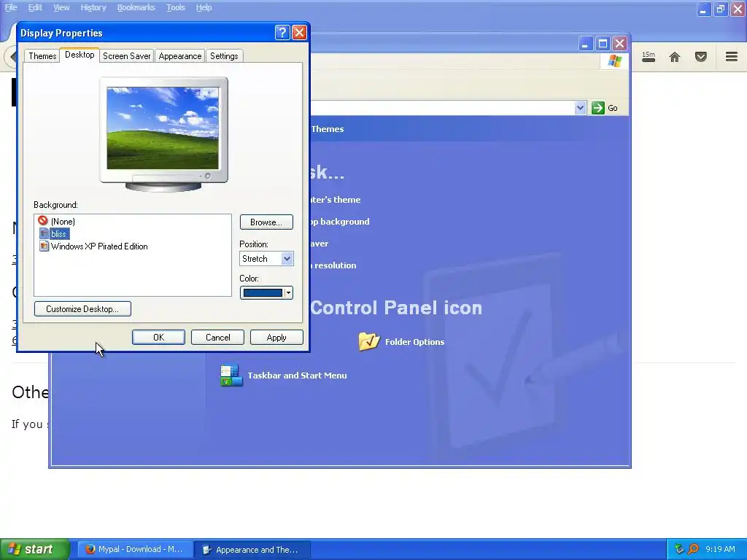Image resolution: width=747 pixels, height=560 pixels.
Task: Click the Windows flag logo in Control Panel window
Action: 614,61
